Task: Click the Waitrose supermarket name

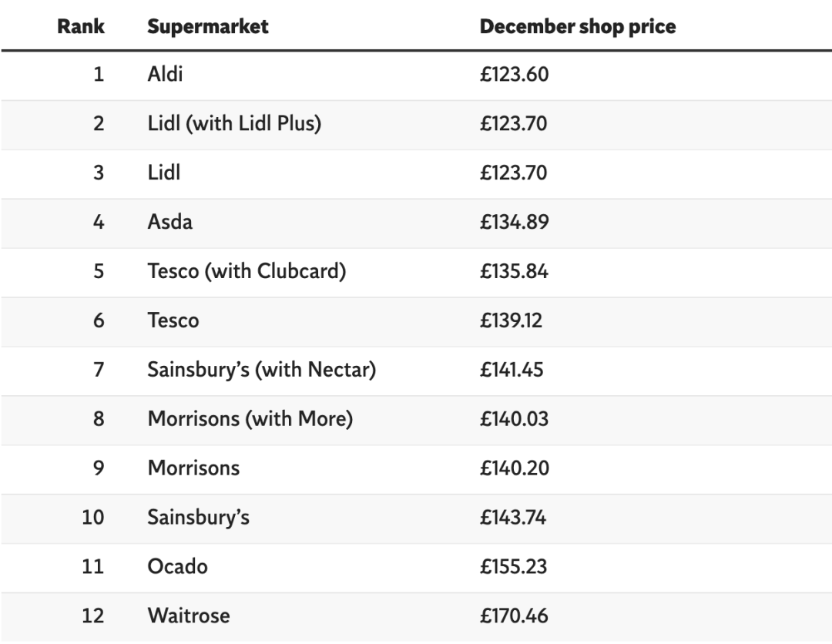Action: point(189,616)
